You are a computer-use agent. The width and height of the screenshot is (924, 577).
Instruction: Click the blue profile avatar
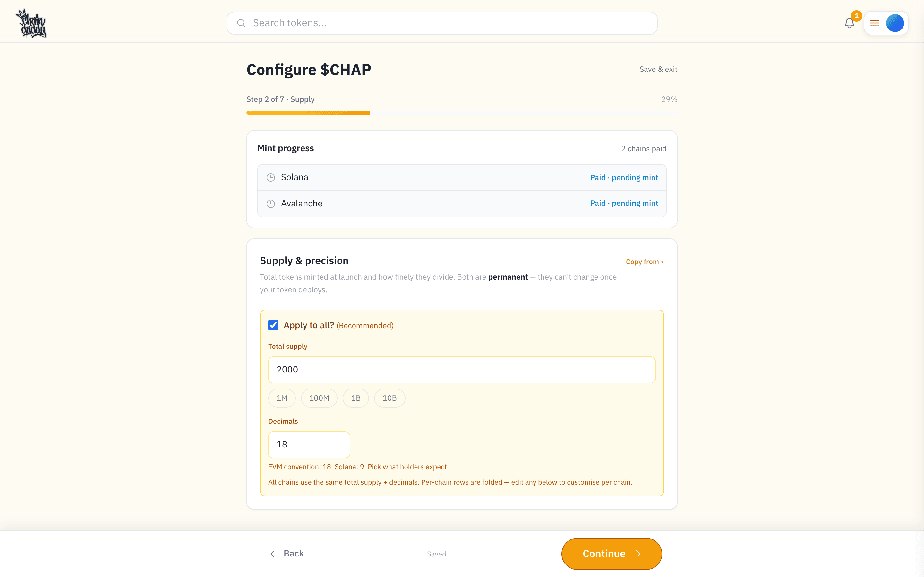tap(894, 23)
